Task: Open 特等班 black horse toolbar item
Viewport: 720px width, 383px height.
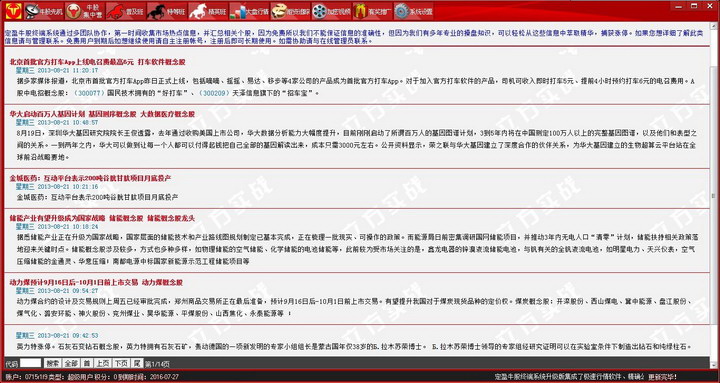Action: [167, 11]
